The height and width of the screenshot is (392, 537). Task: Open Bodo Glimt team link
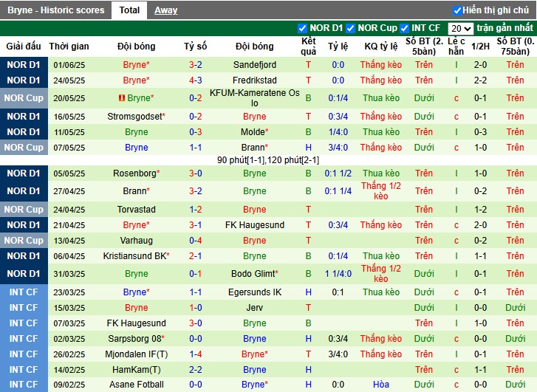pos(254,274)
